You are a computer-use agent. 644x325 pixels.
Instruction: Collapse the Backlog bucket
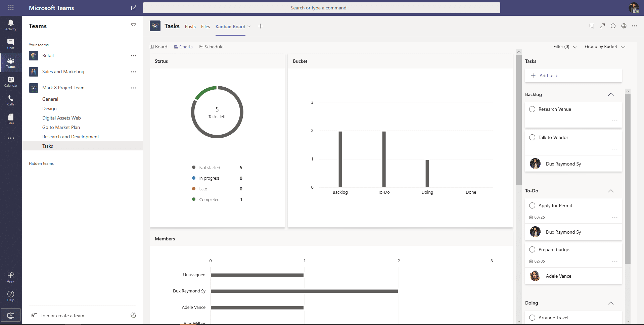coord(611,95)
